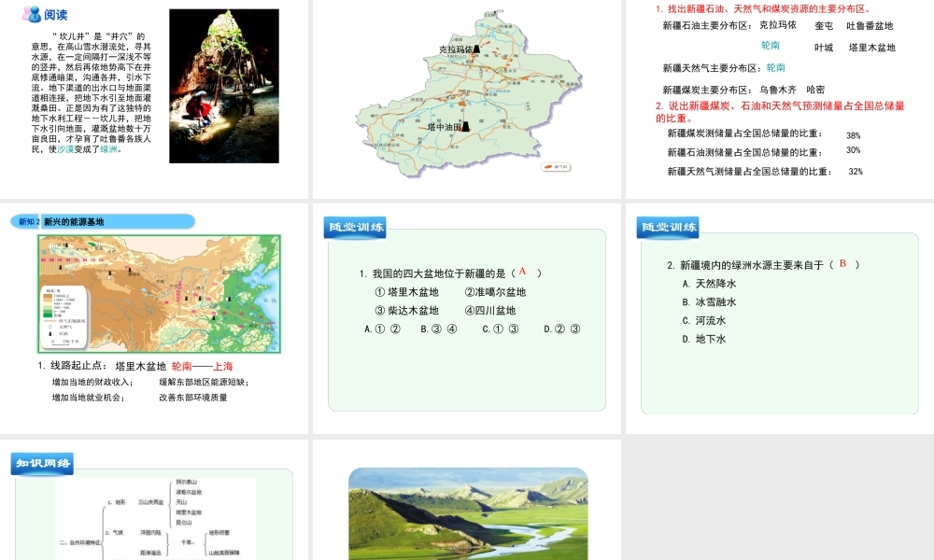The height and width of the screenshot is (560, 934).
Task: Click 改善东部环境质量 text
Action: [x=193, y=398]
